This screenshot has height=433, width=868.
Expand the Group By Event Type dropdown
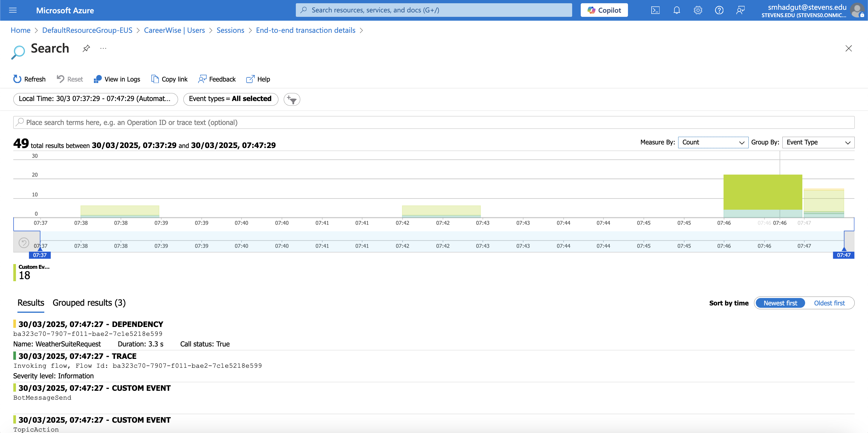click(818, 142)
